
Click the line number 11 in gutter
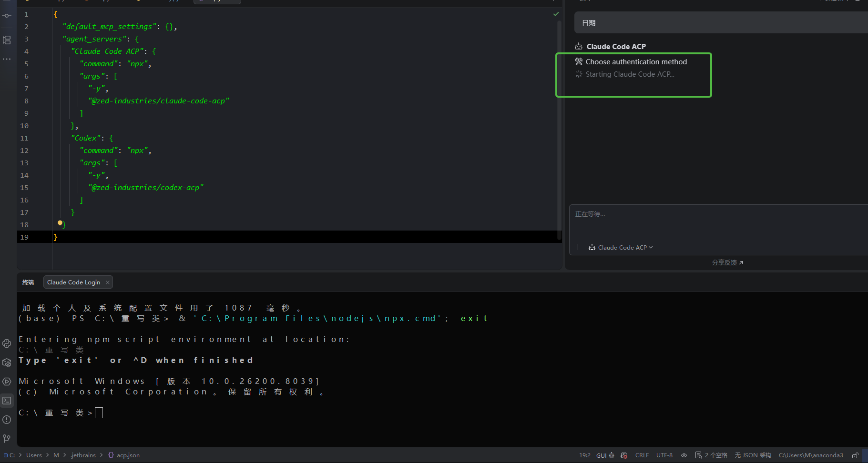coord(24,138)
